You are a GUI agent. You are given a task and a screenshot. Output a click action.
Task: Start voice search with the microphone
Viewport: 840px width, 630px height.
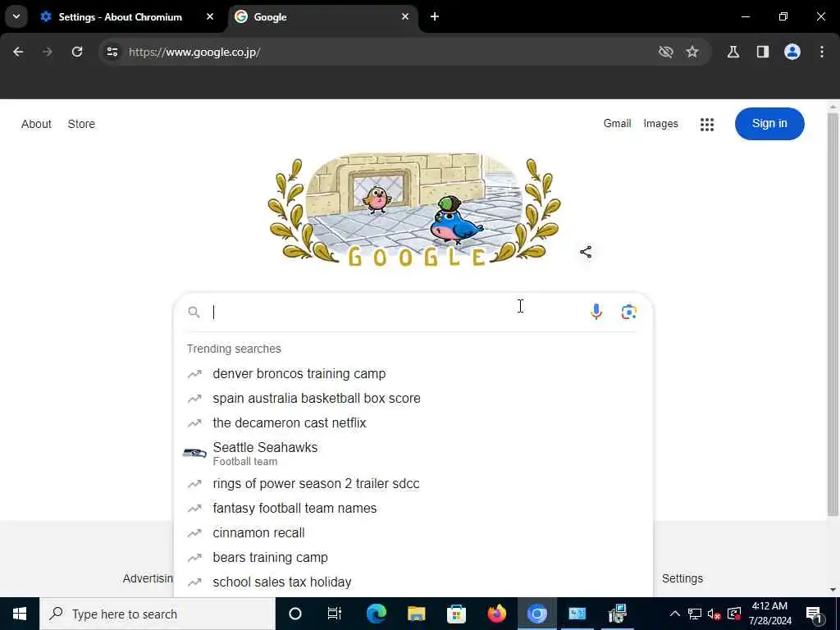click(596, 312)
